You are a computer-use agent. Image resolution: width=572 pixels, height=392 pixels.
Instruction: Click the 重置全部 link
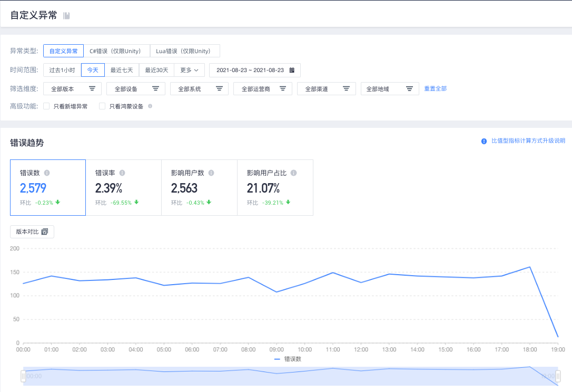[436, 88]
